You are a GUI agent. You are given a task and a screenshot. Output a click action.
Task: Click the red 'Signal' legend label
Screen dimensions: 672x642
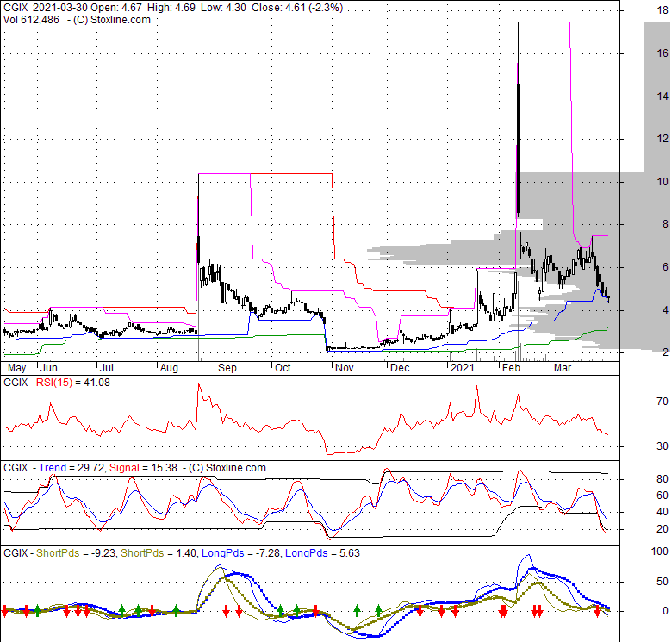pos(124,468)
